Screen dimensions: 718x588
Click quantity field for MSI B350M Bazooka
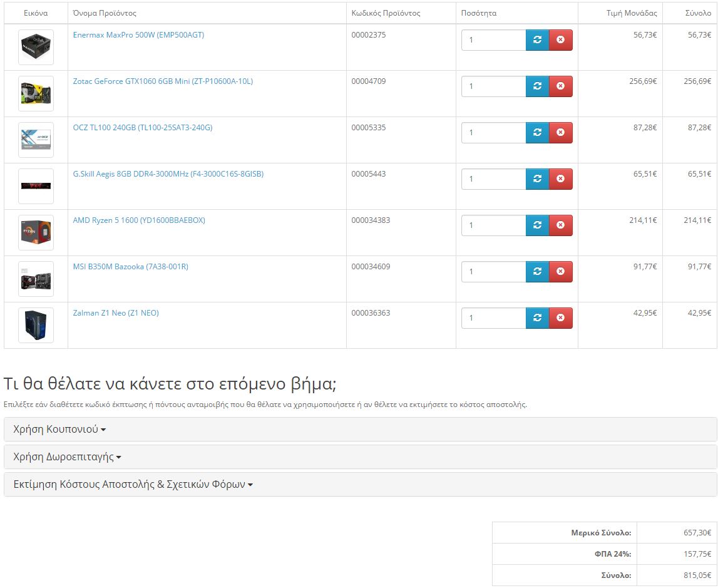(x=494, y=272)
